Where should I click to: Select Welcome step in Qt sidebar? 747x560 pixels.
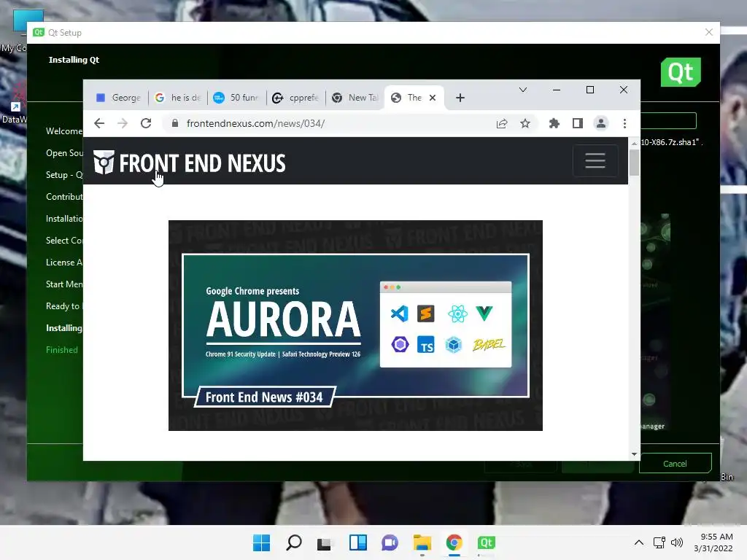pyautogui.click(x=64, y=131)
